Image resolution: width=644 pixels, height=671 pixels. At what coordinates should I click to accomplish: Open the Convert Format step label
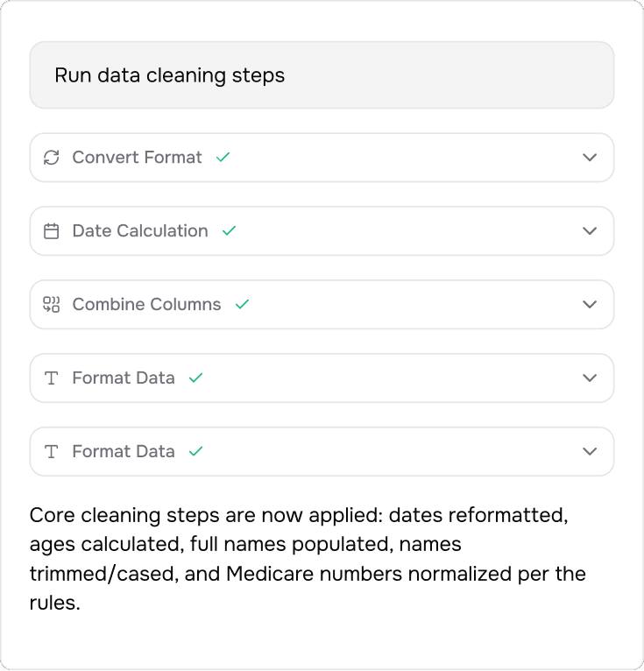pyautogui.click(x=137, y=158)
